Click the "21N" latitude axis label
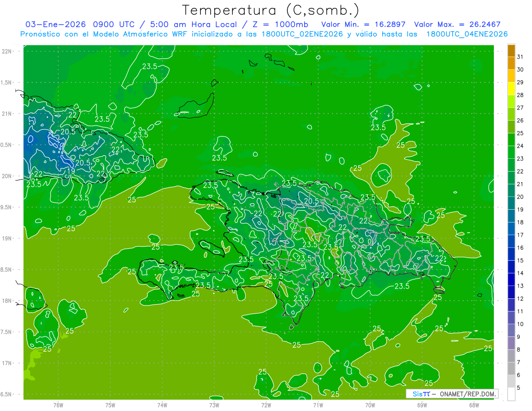532x411 pixels. tap(7, 114)
